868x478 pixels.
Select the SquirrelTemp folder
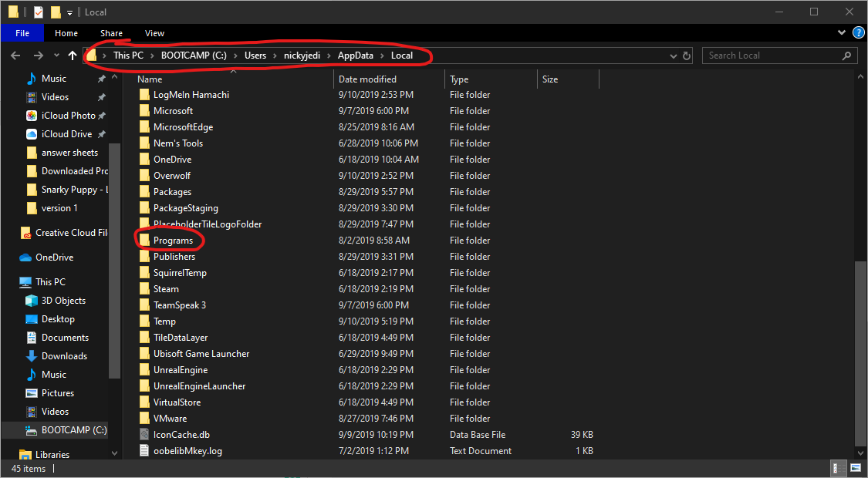[x=180, y=273]
